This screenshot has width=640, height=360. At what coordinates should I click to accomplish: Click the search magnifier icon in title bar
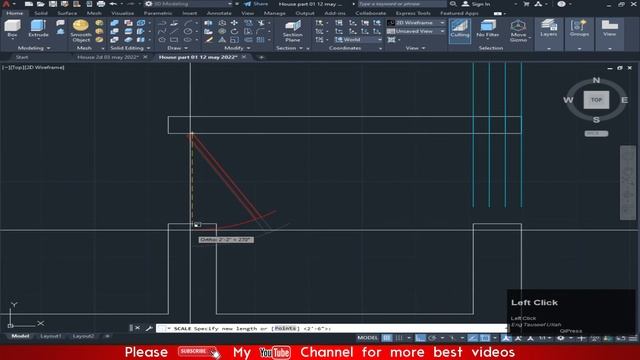[x=453, y=4]
